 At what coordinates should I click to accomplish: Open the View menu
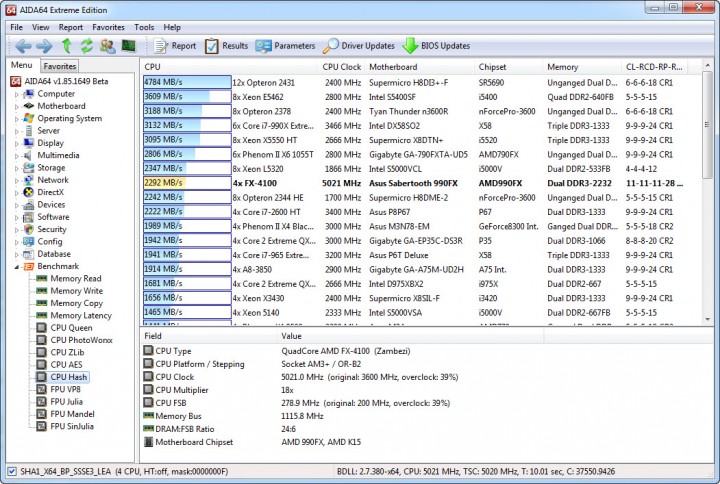pos(40,28)
